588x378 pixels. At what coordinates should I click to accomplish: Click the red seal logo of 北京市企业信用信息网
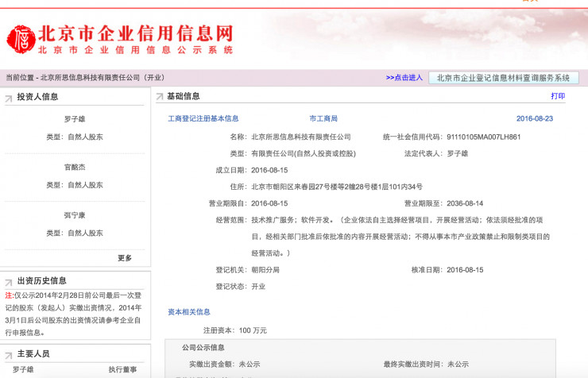click(21, 39)
